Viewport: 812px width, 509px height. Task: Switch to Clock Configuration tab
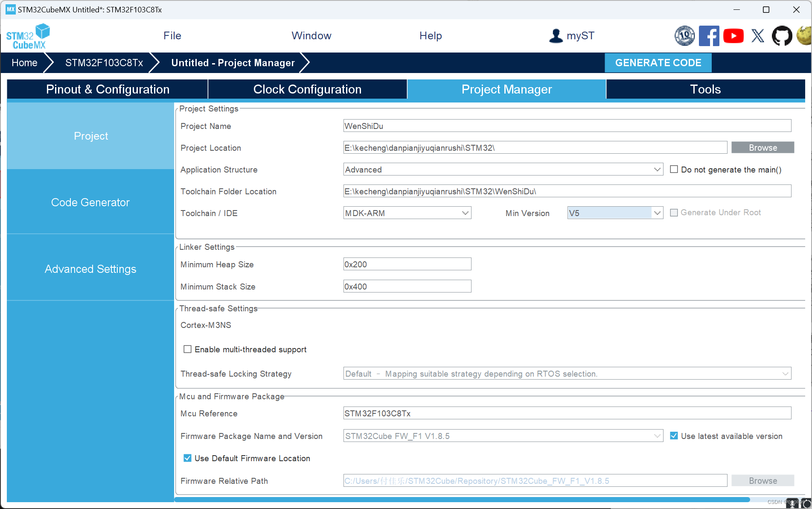pyautogui.click(x=307, y=89)
